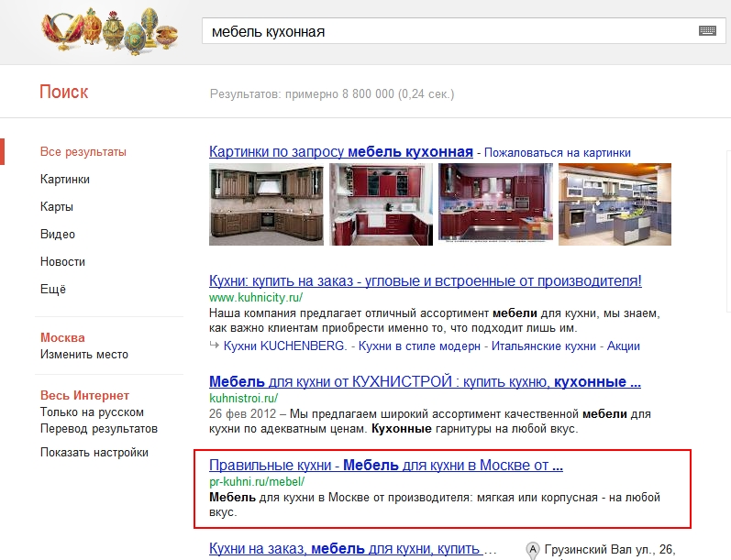Open Итальянские кухни sitelink

(x=544, y=346)
